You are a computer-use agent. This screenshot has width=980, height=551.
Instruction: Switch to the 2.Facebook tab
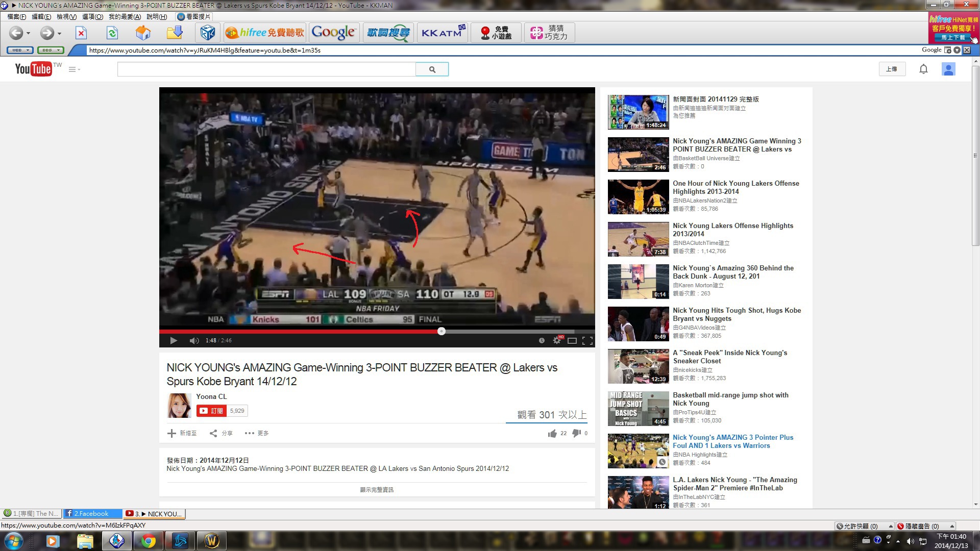click(92, 514)
